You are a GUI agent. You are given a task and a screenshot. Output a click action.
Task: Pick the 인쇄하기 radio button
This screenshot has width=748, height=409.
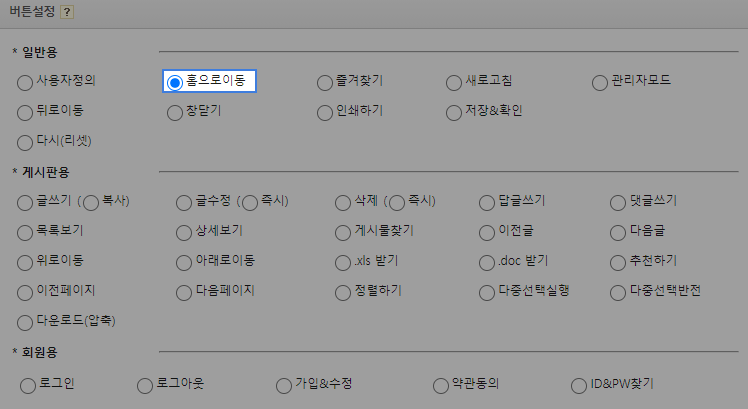point(324,112)
